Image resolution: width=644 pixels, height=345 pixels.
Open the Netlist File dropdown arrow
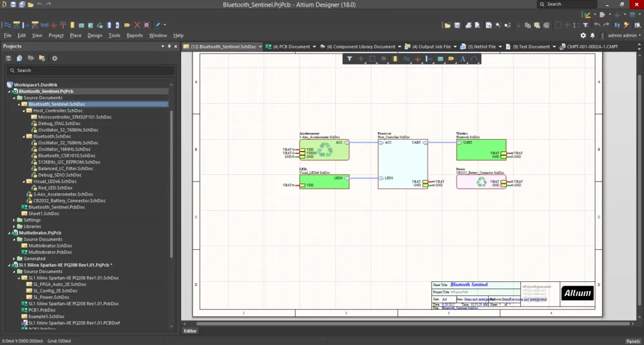click(x=500, y=47)
